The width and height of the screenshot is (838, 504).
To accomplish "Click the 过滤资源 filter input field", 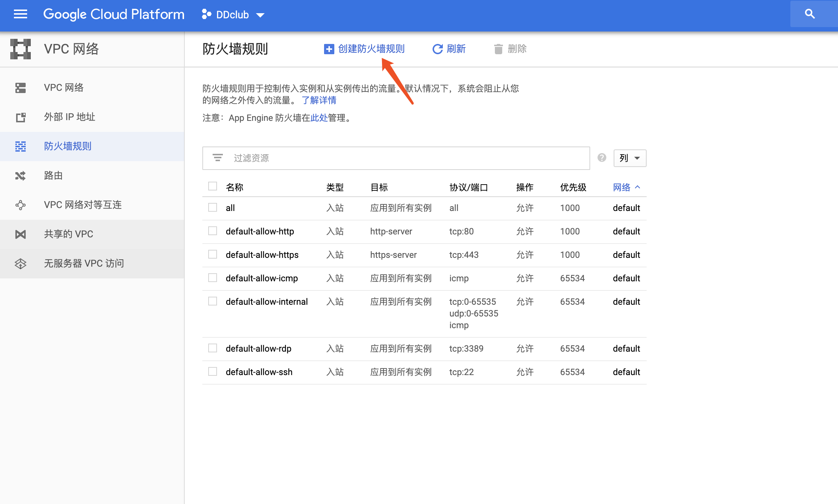I will coord(396,158).
